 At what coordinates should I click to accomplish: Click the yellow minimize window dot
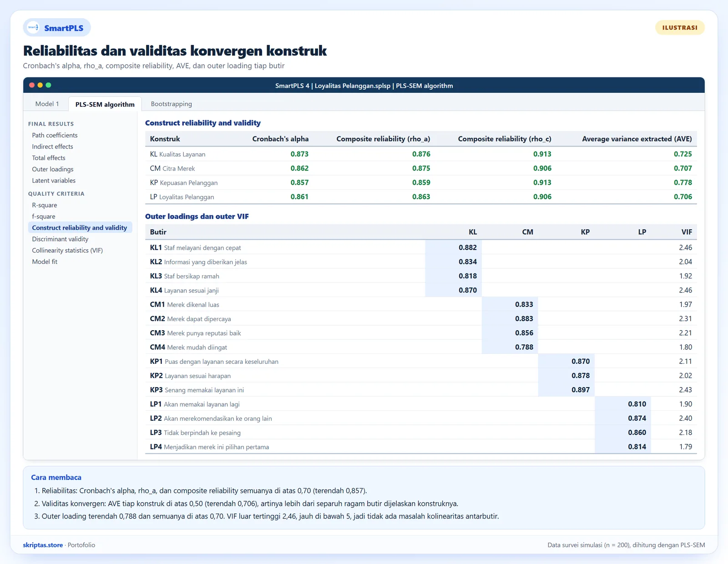click(x=40, y=85)
